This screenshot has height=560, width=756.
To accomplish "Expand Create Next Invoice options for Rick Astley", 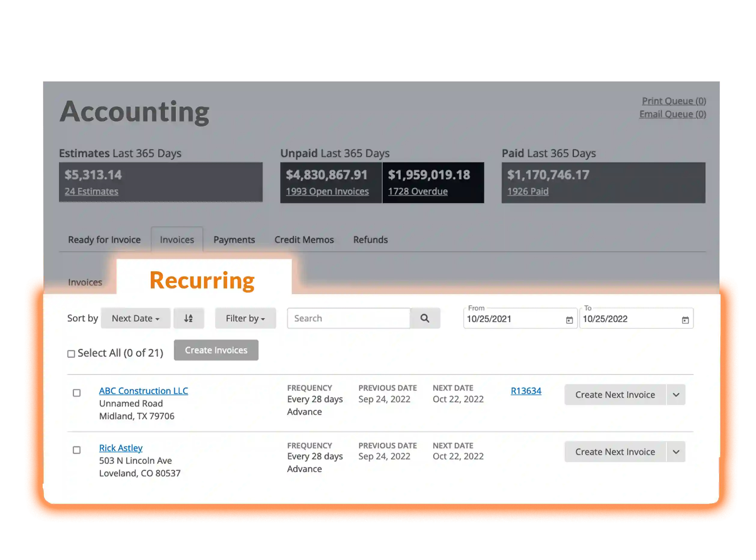I will tap(676, 452).
